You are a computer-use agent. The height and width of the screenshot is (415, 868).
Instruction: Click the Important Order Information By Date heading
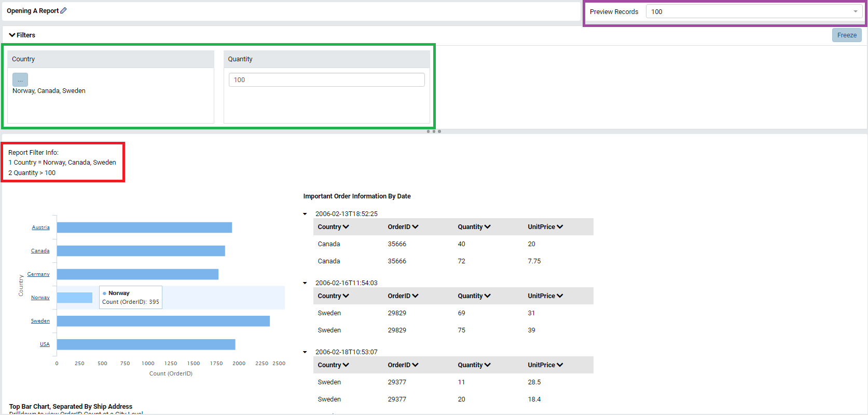point(357,196)
